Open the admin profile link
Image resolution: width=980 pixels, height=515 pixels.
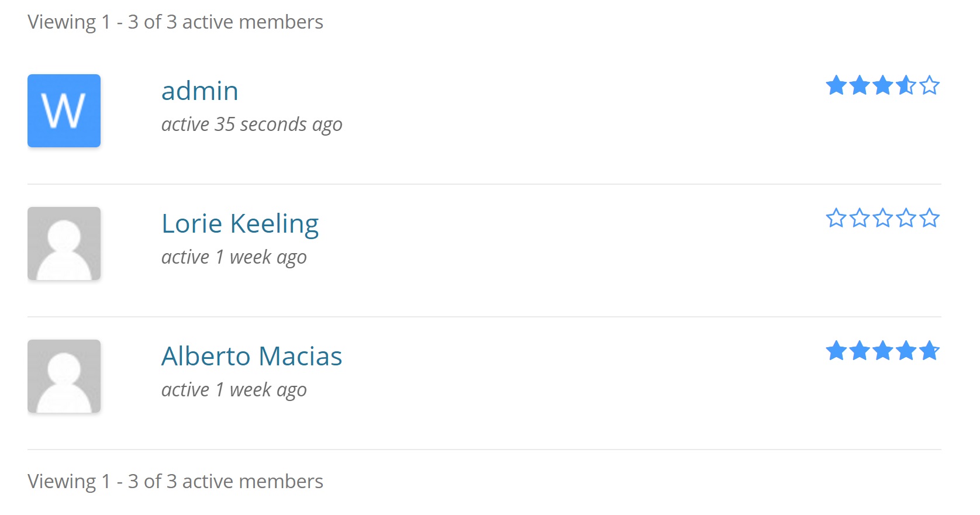tap(199, 91)
